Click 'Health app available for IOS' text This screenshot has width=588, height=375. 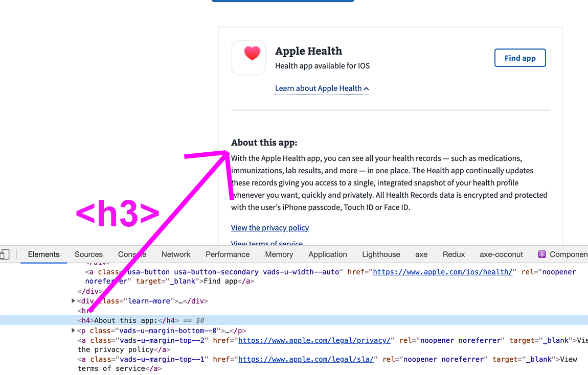pos(323,66)
